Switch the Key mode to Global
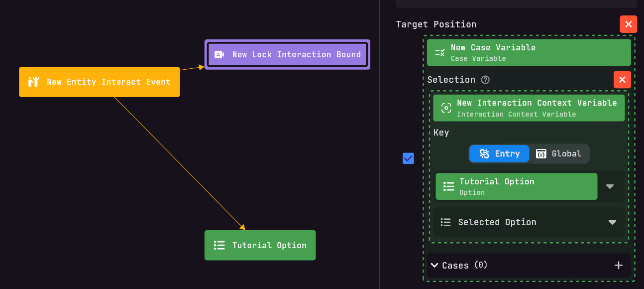The image size is (644, 289). point(558,153)
